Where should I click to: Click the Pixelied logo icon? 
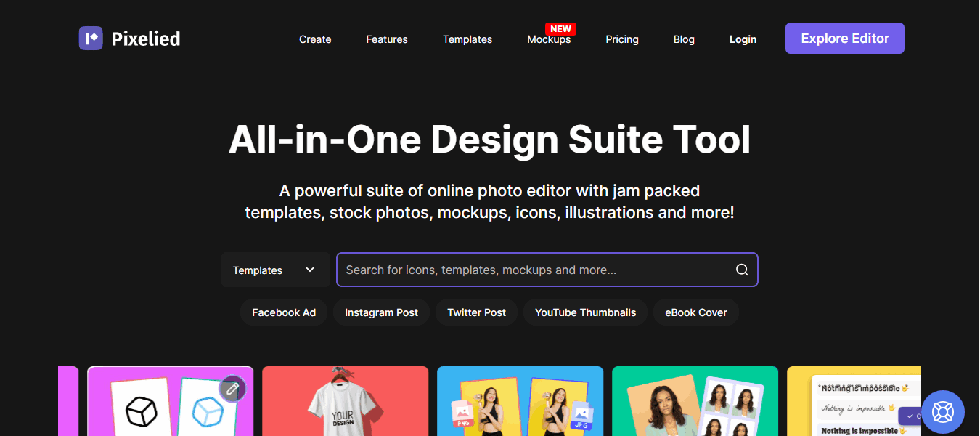91,39
